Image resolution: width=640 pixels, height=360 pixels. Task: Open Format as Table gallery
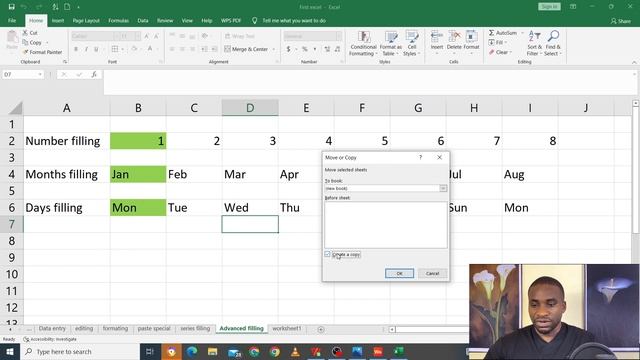point(391,43)
